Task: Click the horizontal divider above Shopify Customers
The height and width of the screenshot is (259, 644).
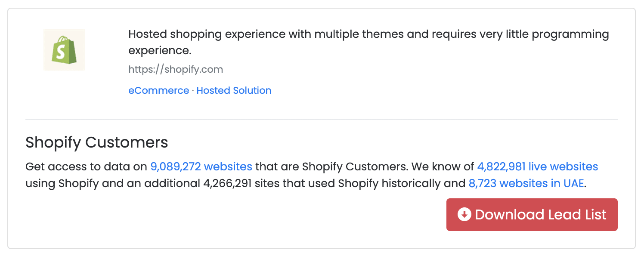Action: [321, 119]
